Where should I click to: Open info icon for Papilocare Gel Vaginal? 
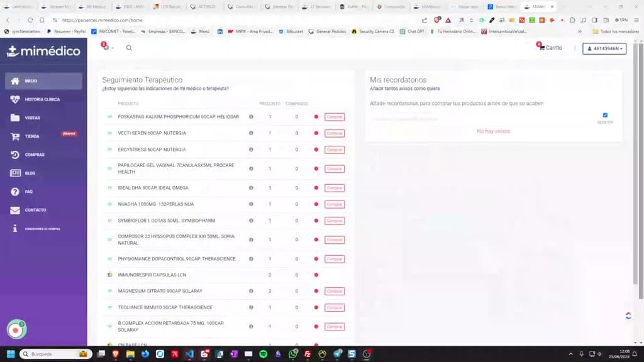[x=251, y=168]
